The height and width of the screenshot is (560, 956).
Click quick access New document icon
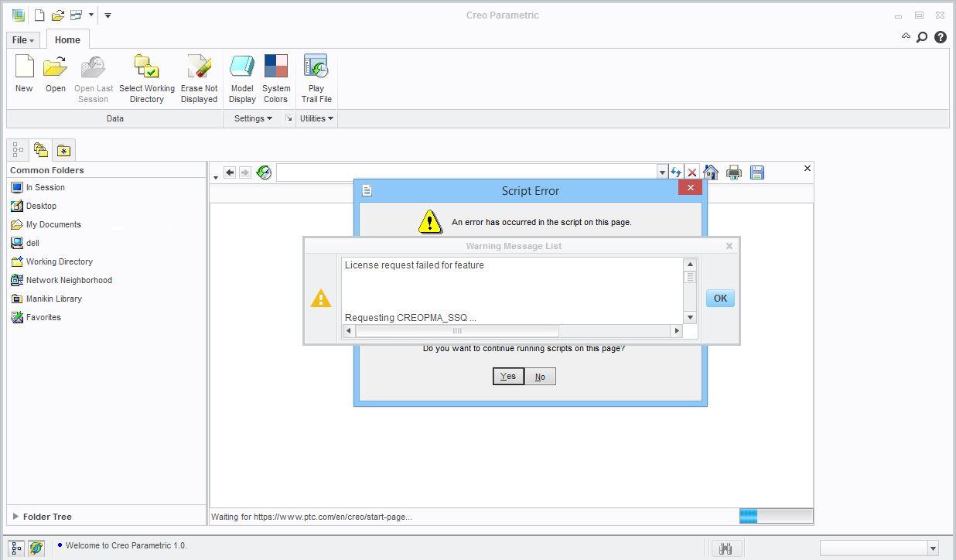(x=39, y=15)
